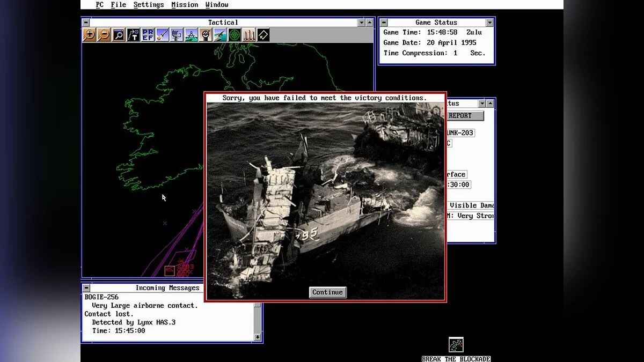Screen dimensions: 644x362
Task: Select the zoom-in magnifier tool
Action: click(x=90, y=34)
